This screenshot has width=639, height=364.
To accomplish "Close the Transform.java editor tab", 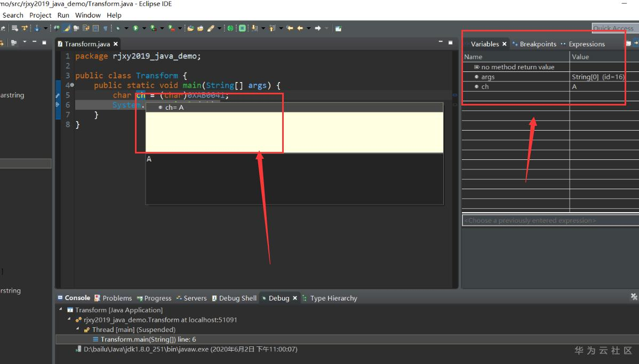I will pyautogui.click(x=116, y=44).
